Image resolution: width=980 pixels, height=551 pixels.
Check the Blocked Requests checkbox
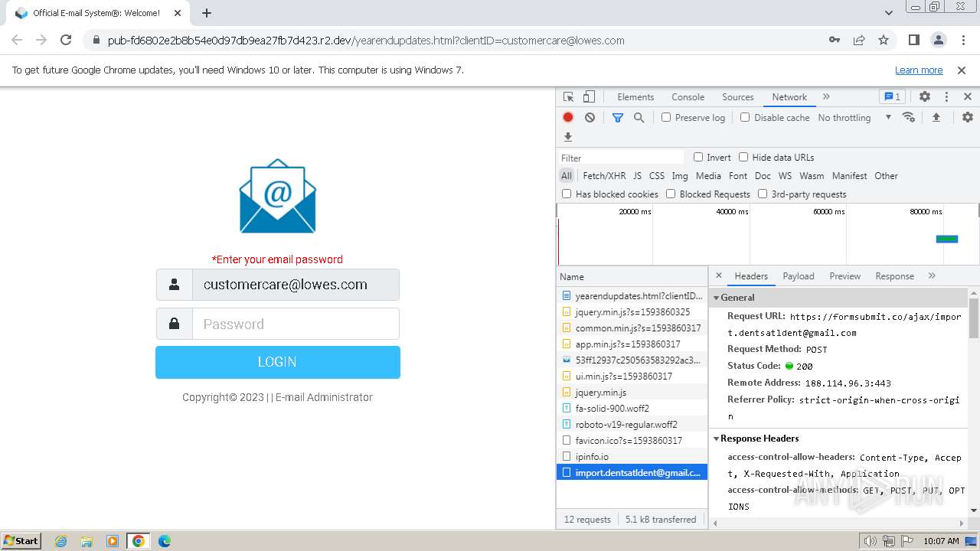tap(671, 194)
